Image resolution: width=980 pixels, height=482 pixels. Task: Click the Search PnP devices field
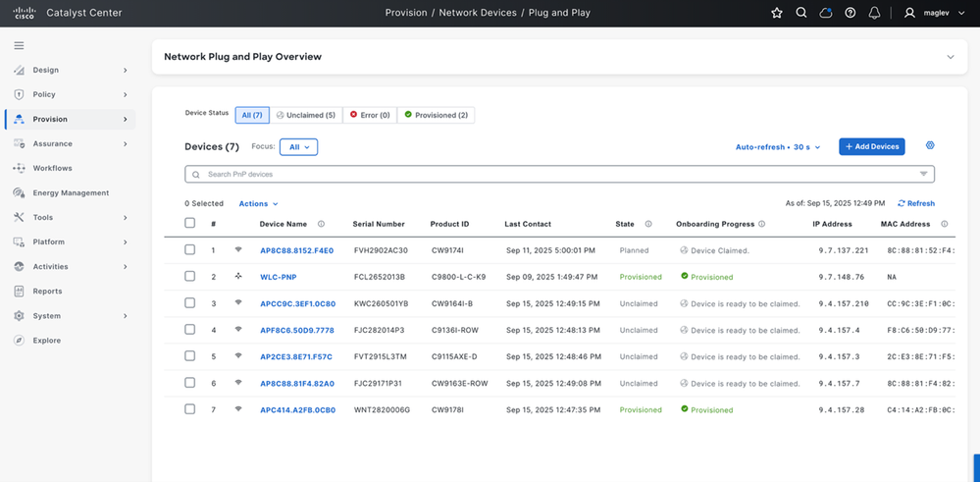(x=559, y=174)
